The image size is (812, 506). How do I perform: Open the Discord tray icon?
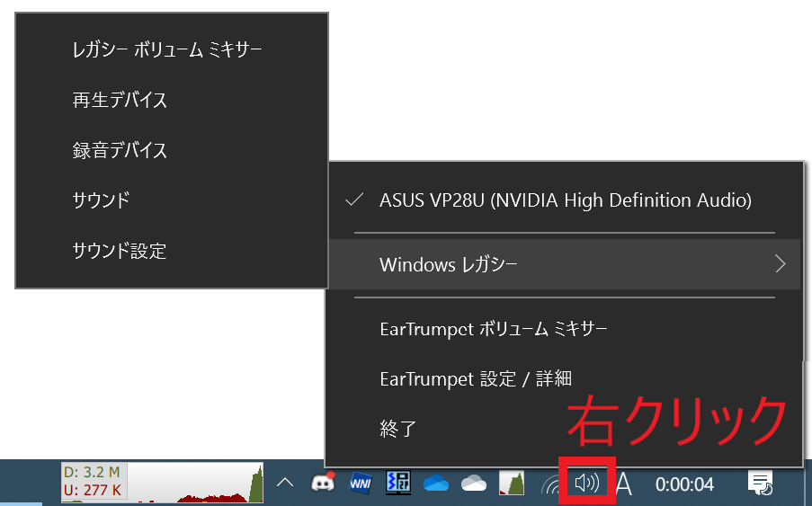click(323, 482)
